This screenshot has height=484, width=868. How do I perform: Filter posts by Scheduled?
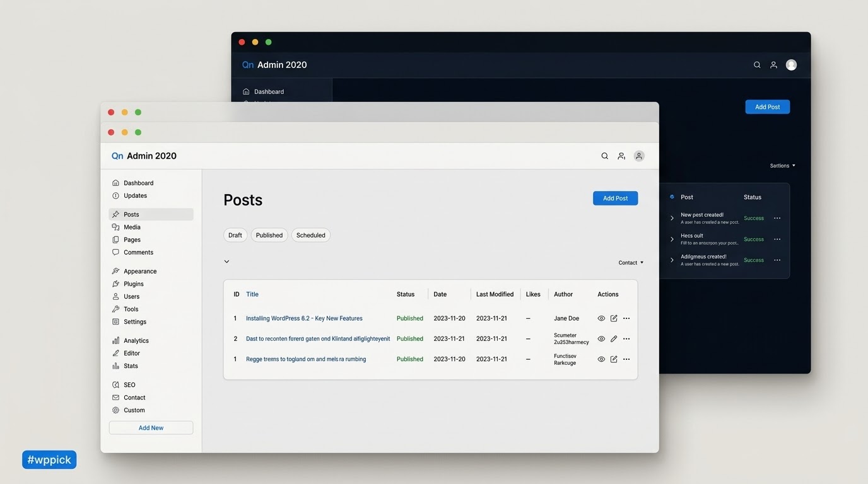click(311, 235)
